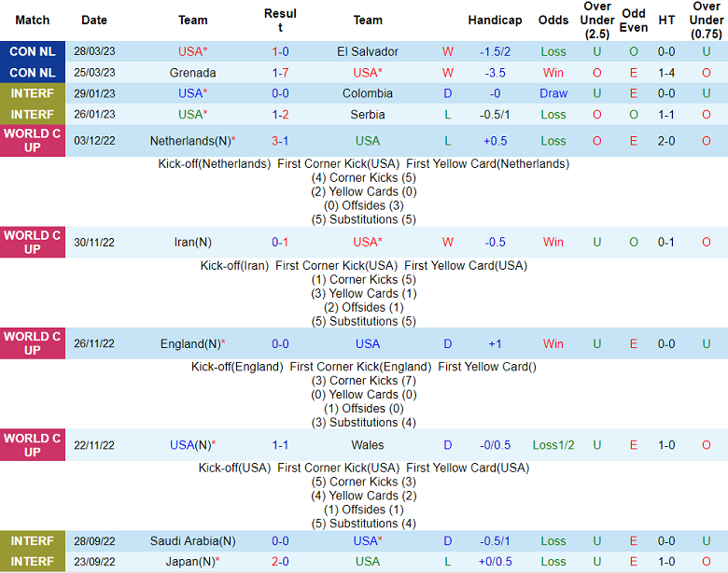Image resolution: width=728 pixels, height=573 pixels.
Task: Click the 1-2 result against Serbia
Action: click(x=280, y=114)
